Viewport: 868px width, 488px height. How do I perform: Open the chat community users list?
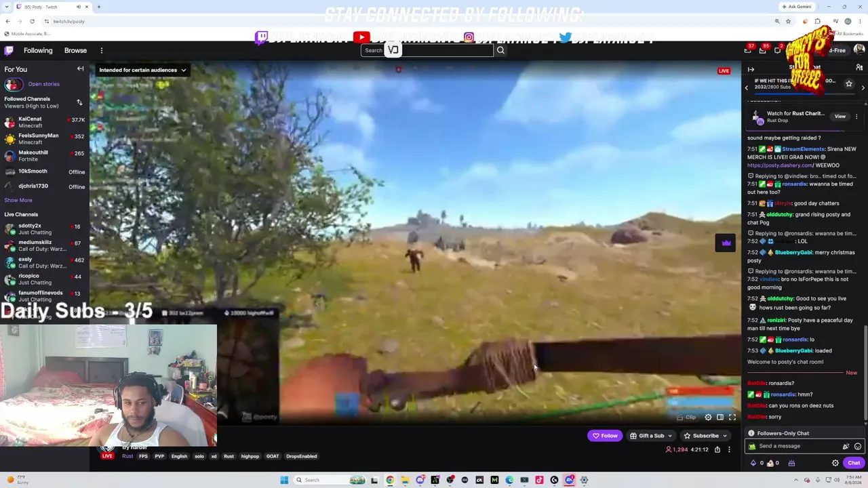859,68
